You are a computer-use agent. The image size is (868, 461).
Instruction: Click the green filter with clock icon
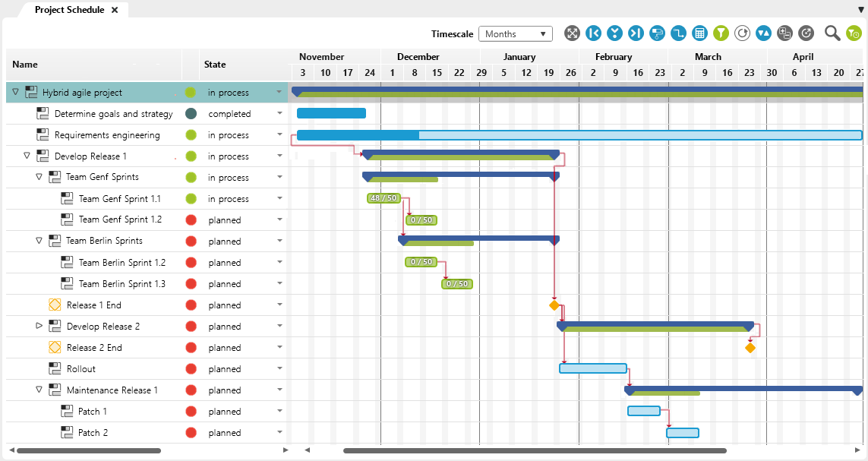tap(854, 33)
